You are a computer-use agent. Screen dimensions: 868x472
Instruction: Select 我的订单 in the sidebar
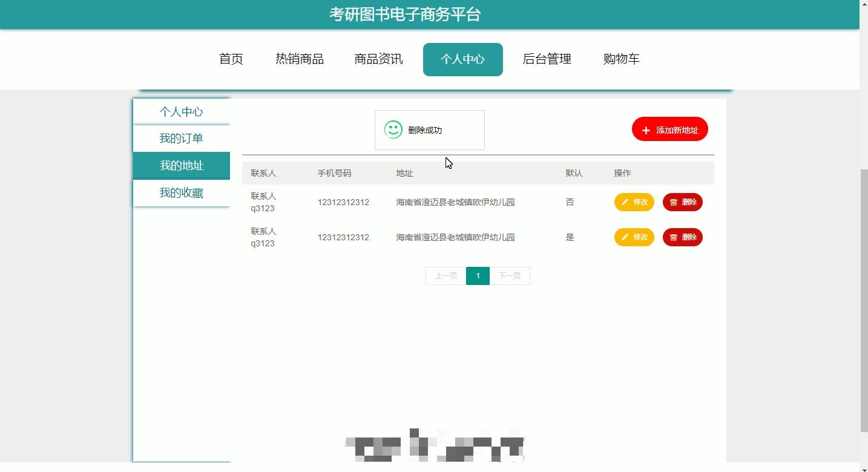pyautogui.click(x=181, y=138)
